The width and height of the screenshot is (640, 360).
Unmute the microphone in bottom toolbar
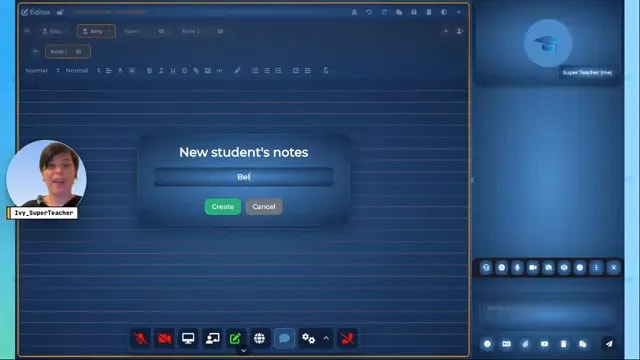point(141,338)
